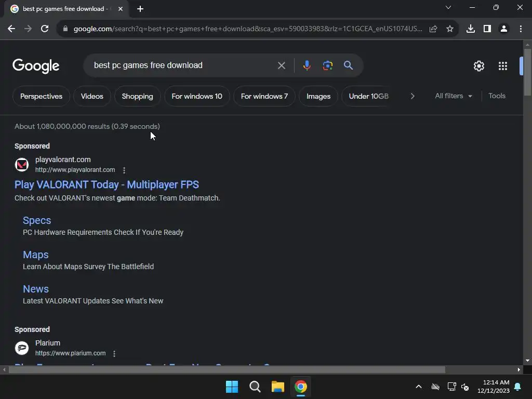
Task: Apply the 'For windows 10' filter chip
Action: (197, 96)
